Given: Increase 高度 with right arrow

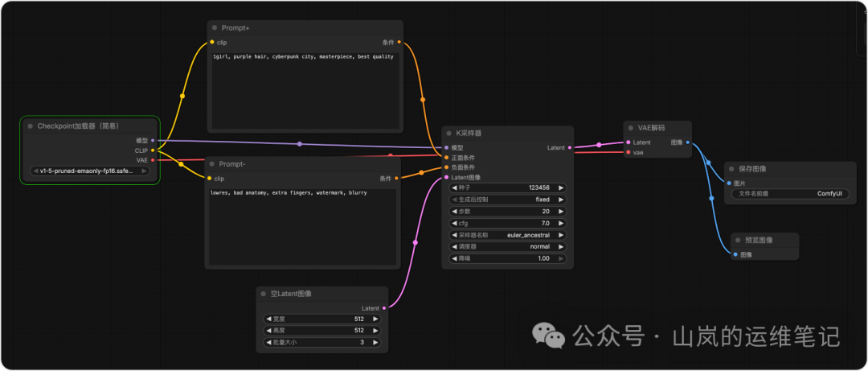Looking at the screenshot, I should point(375,331).
